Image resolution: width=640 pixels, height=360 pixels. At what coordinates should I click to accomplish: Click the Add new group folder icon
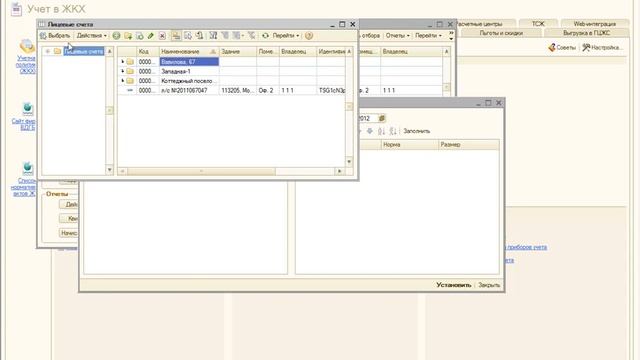(x=128, y=36)
